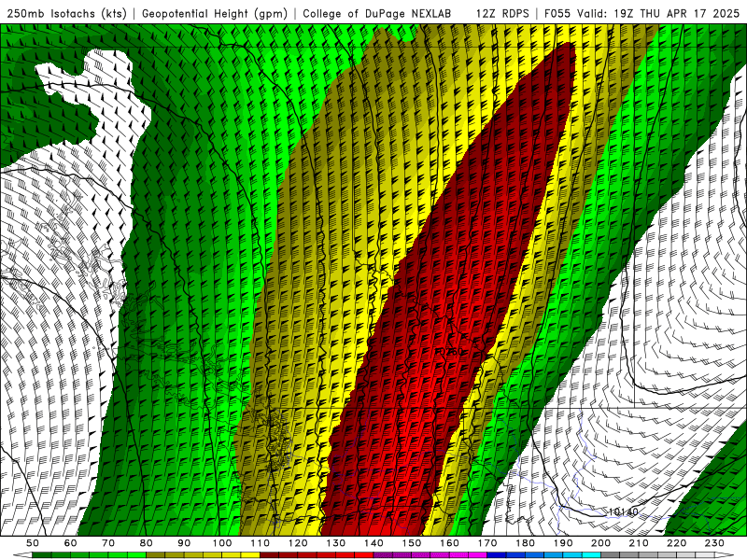Click the 110 kts legend label

tap(261, 543)
